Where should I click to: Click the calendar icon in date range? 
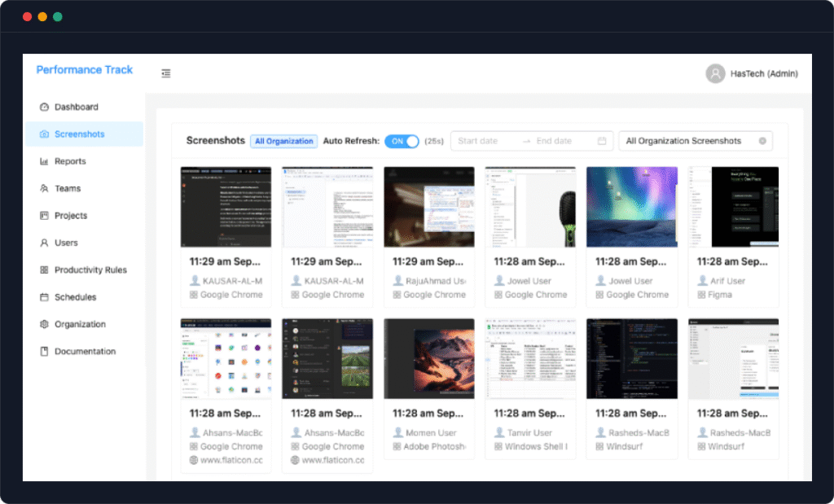[602, 141]
